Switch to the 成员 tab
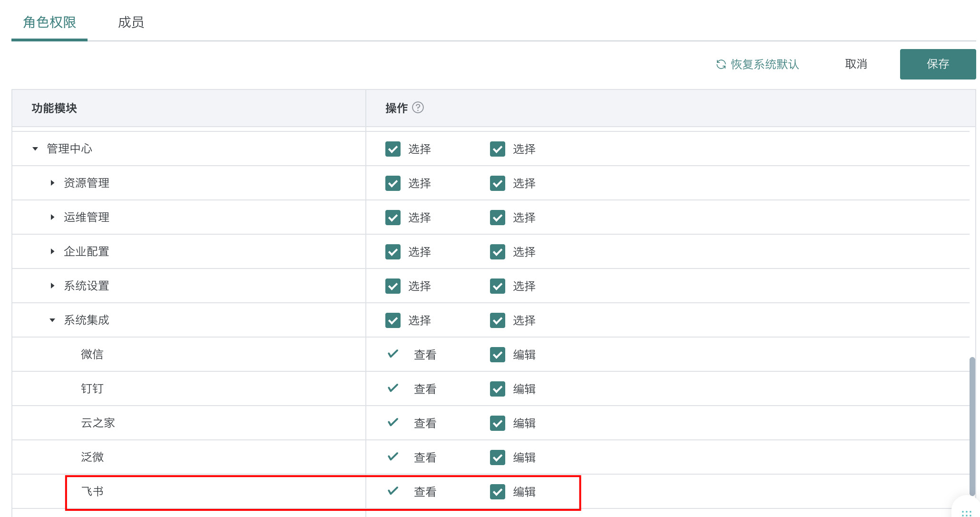 tap(131, 22)
